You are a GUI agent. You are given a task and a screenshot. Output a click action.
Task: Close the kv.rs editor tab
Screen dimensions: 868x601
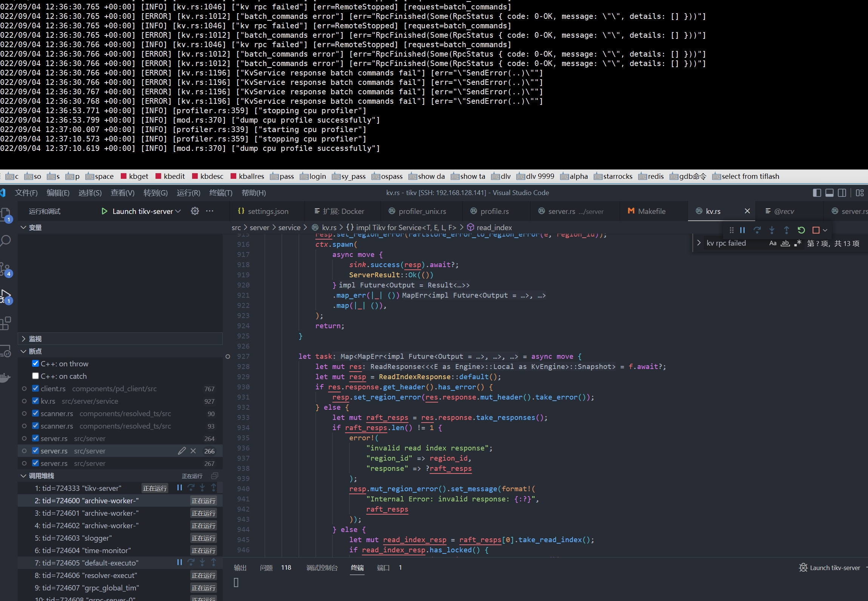(747, 211)
